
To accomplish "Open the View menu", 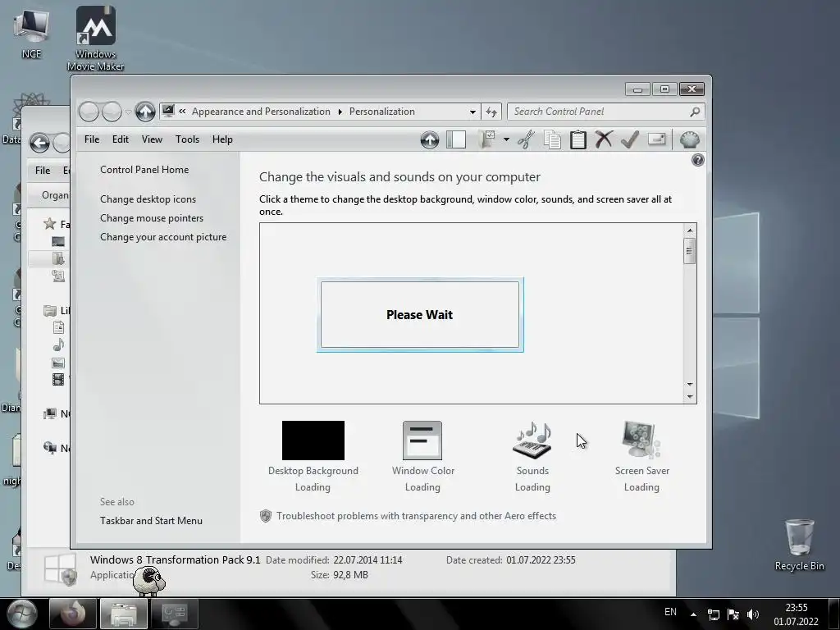I will coord(152,139).
